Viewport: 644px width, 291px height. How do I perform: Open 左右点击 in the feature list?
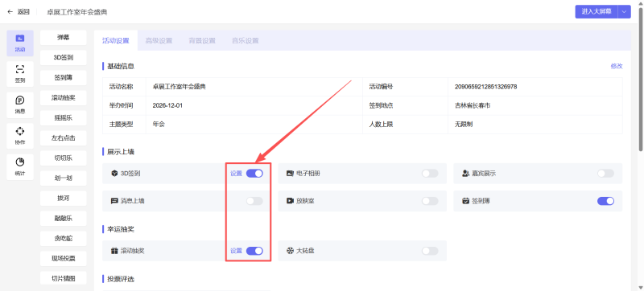pos(64,138)
